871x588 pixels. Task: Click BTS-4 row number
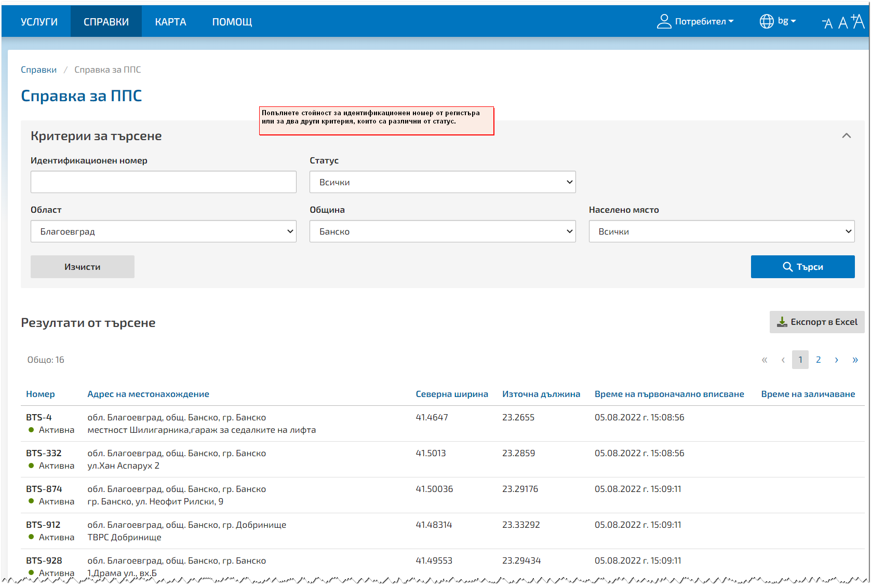pyautogui.click(x=39, y=417)
